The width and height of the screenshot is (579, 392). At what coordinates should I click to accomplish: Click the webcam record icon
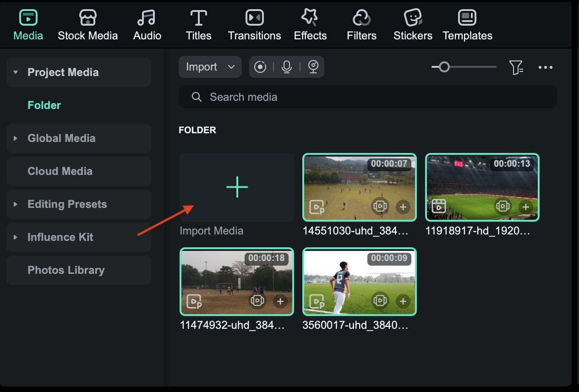point(313,67)
